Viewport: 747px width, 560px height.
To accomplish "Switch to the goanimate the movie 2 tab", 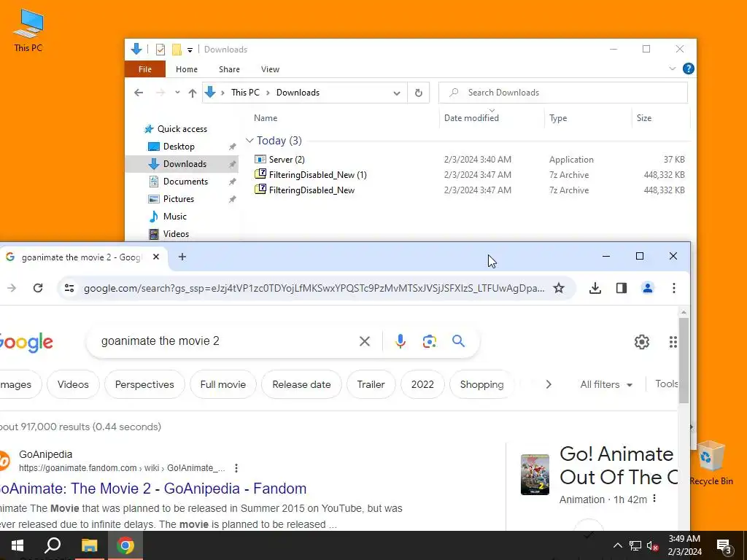I will point(81,257).
